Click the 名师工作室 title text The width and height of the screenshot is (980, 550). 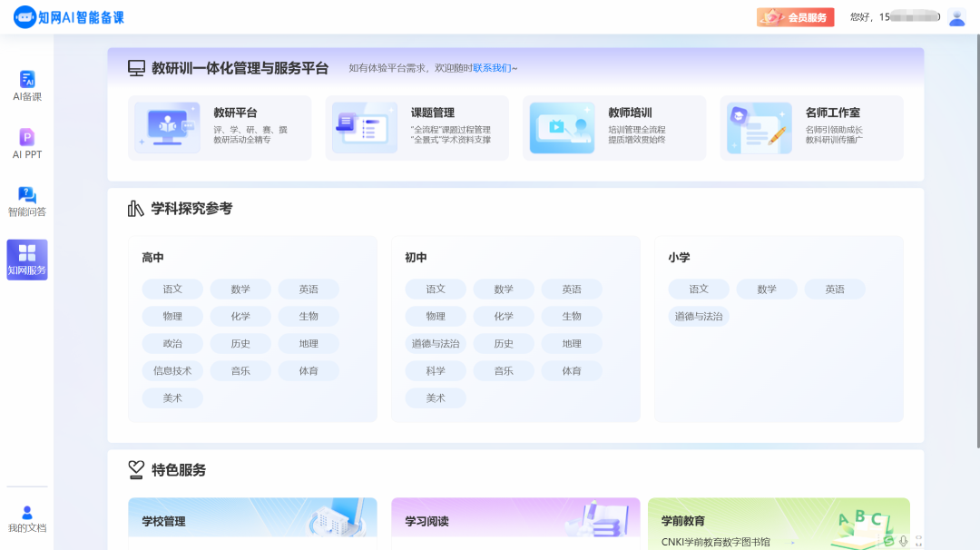(x=832, y=113)
